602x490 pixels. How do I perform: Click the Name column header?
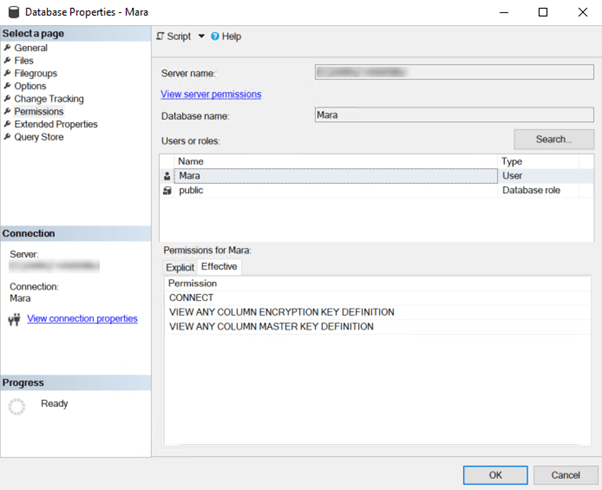[336, 161]
